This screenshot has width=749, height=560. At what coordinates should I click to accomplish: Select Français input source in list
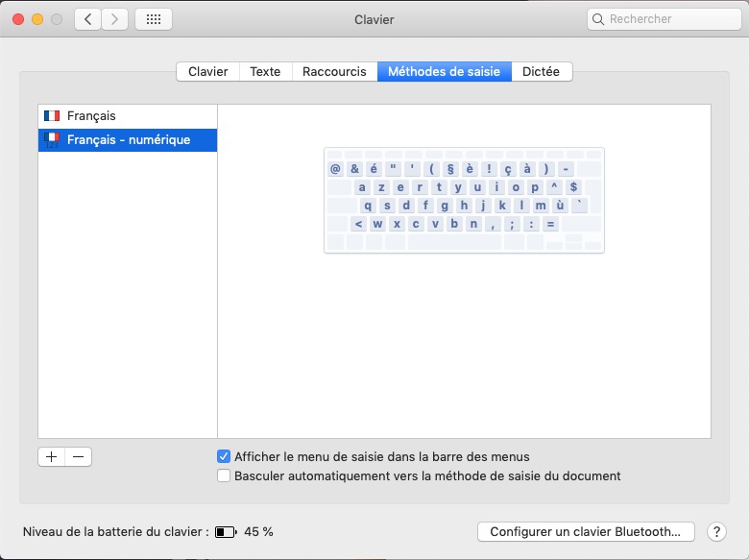coord(128,116)
